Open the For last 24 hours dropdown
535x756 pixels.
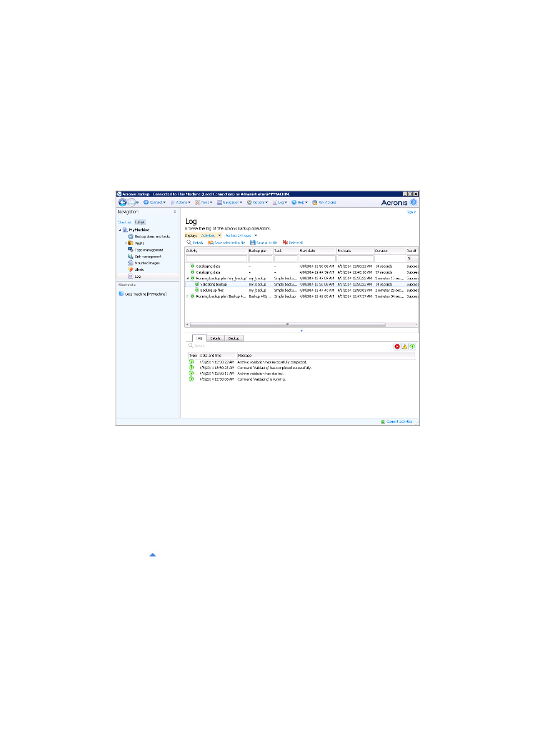241,236
